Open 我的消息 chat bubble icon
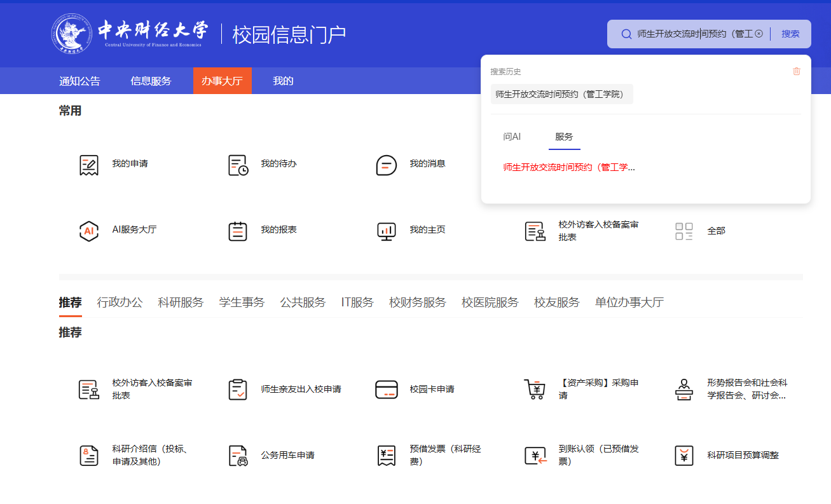 386,165
